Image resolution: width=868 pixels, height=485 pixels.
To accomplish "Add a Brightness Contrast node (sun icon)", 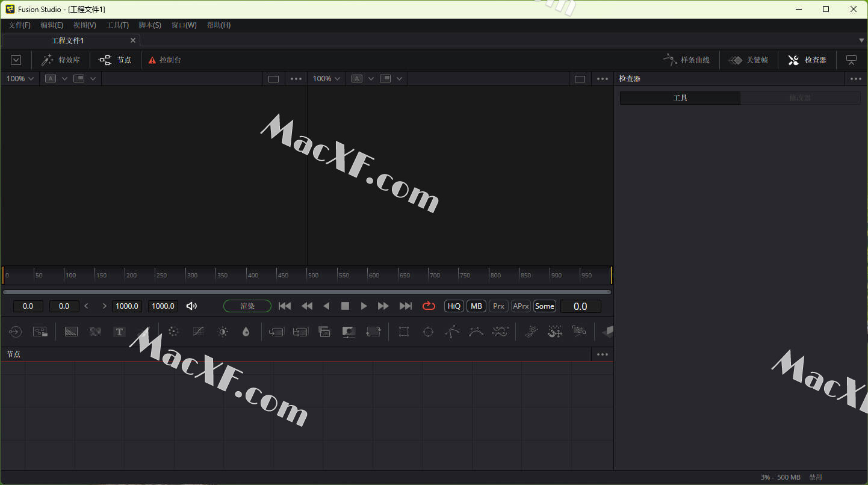I will tap(223, 332).
